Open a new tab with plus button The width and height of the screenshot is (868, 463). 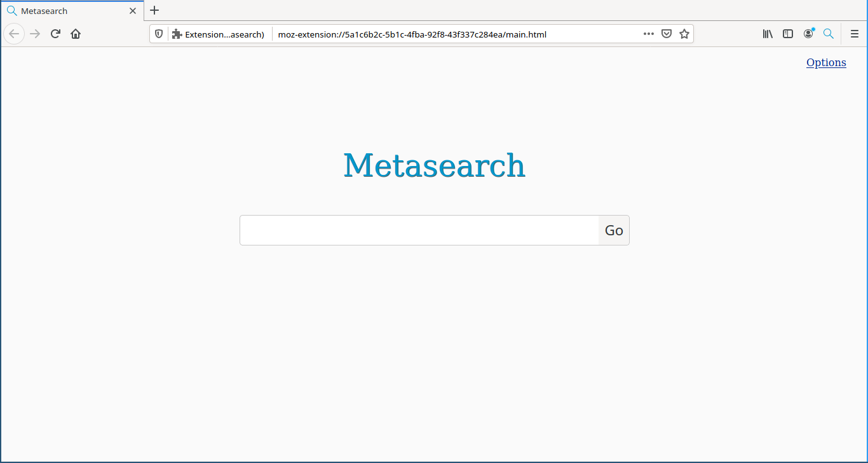click(x=154, y=10)
